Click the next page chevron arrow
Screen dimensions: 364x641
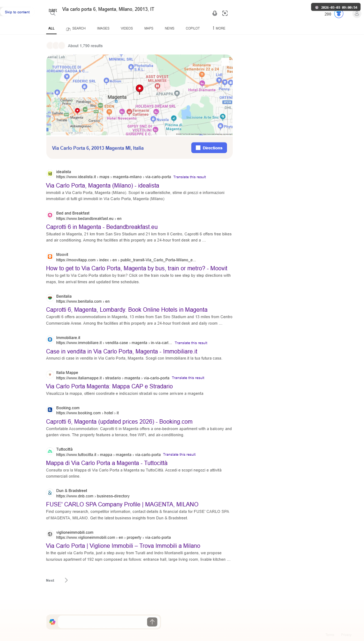66,580
